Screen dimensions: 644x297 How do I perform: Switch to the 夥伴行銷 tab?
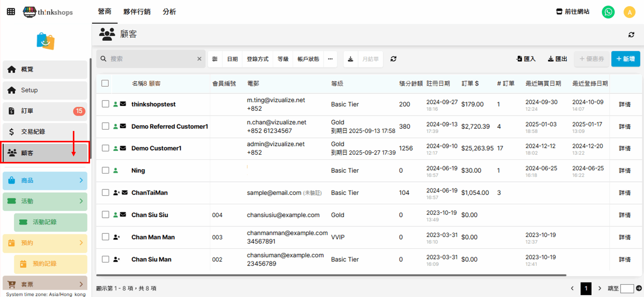(x=137, y=12)
